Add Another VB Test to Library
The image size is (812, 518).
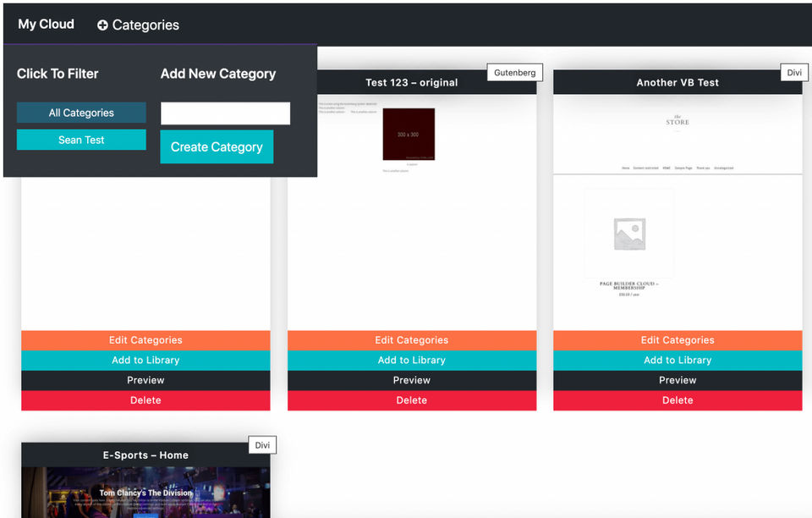(678, 361)
